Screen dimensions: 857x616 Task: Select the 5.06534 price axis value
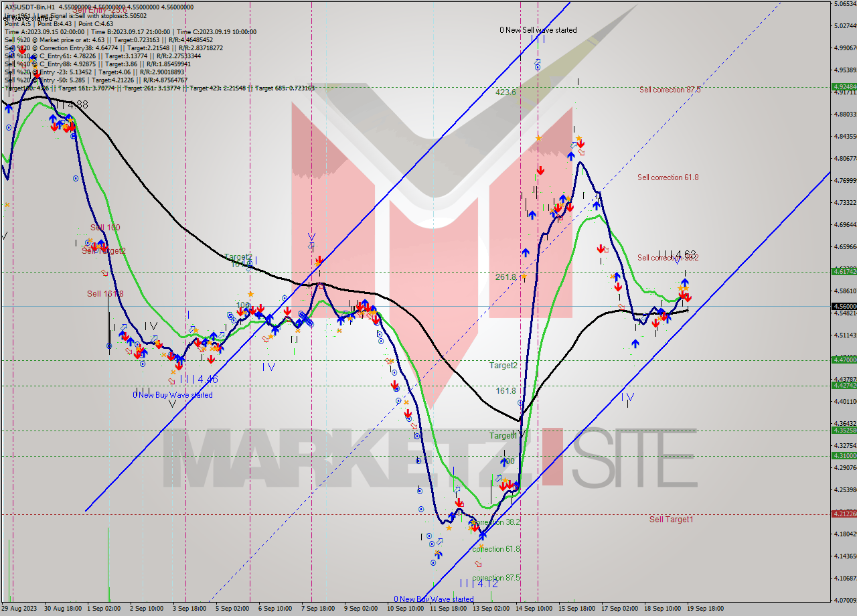(845, 4)
